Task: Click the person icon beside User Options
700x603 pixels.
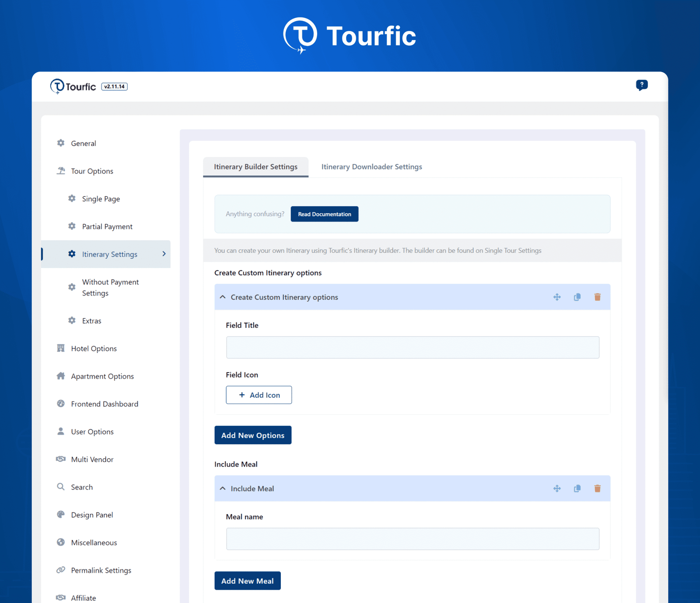Action: [x=61, y=431]
